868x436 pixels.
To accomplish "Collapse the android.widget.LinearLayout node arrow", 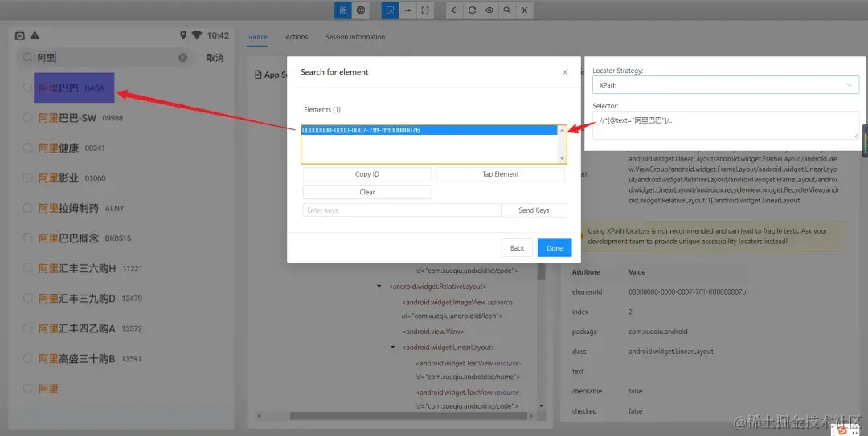I will pos(392,348).
